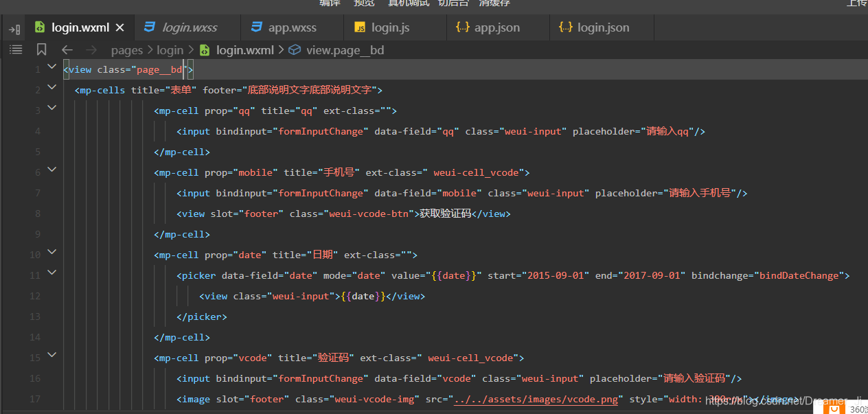Viewport: 868px width, 414px height.
Task: Click "formInputChange" on line 4
Action: pyautogui.click(x=321, y=131)
